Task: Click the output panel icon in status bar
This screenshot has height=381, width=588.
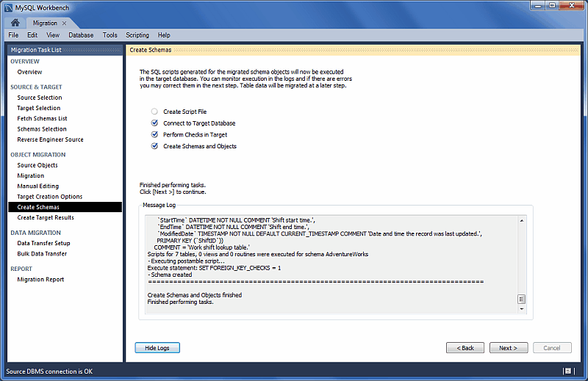Action: (568, 371)
